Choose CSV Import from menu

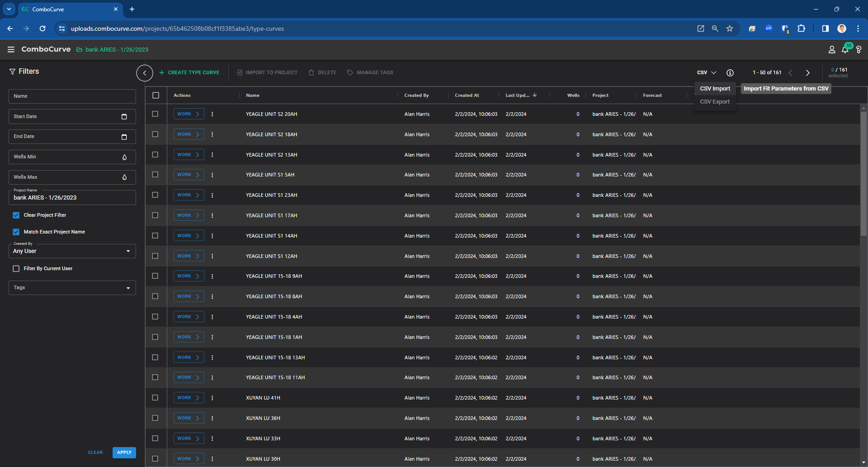tap(715, 89)
